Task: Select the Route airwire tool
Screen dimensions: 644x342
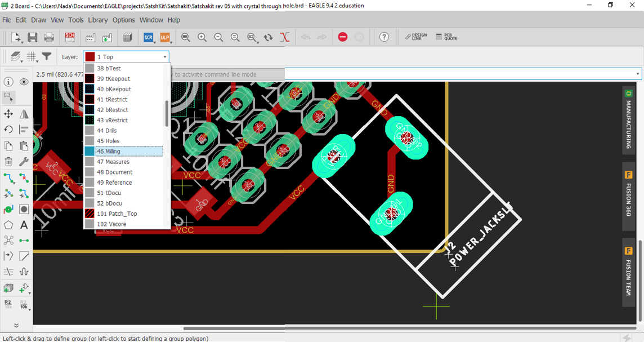Action: [x=8, y=178]
